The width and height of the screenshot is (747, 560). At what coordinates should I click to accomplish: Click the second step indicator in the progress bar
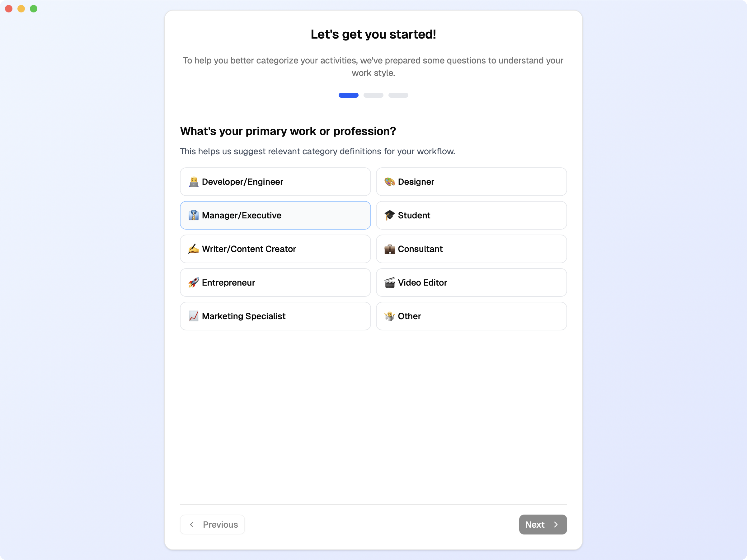[x=374, y=95]
